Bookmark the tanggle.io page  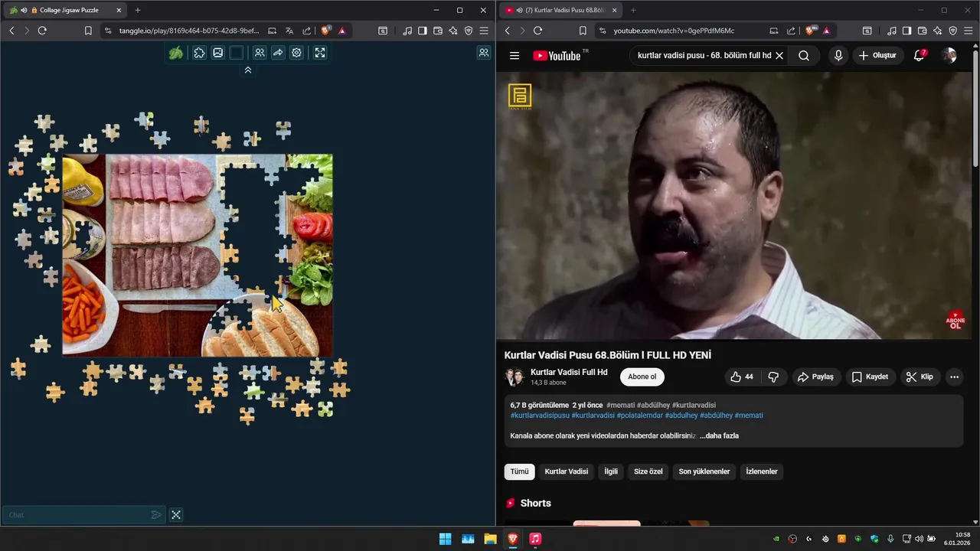(x=88, y=31)
